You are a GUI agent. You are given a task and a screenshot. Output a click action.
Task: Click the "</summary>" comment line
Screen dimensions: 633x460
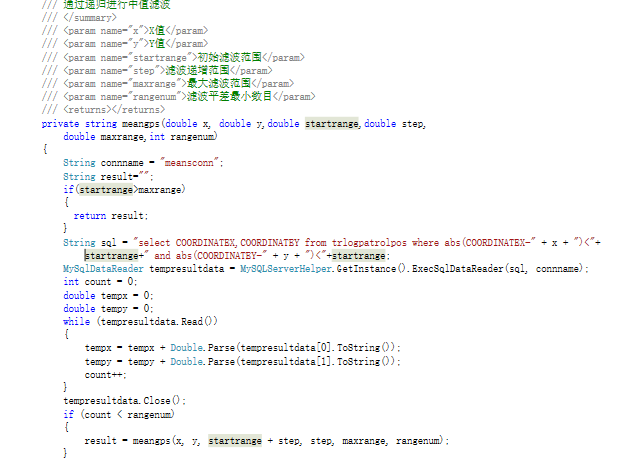79,17
